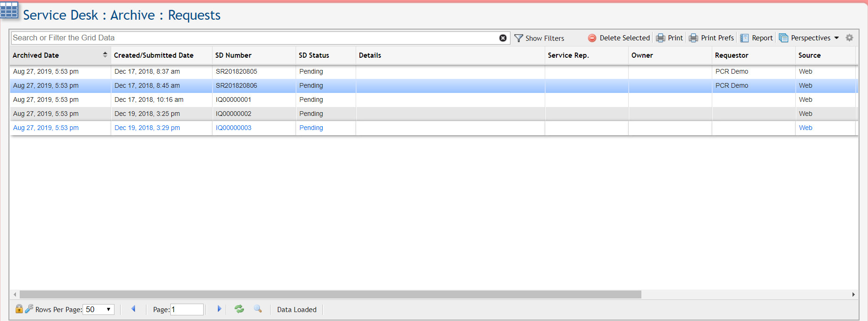868x321 pixels.
Task: Click the wrench tool icon in the footer
Action: click(29, 309)
